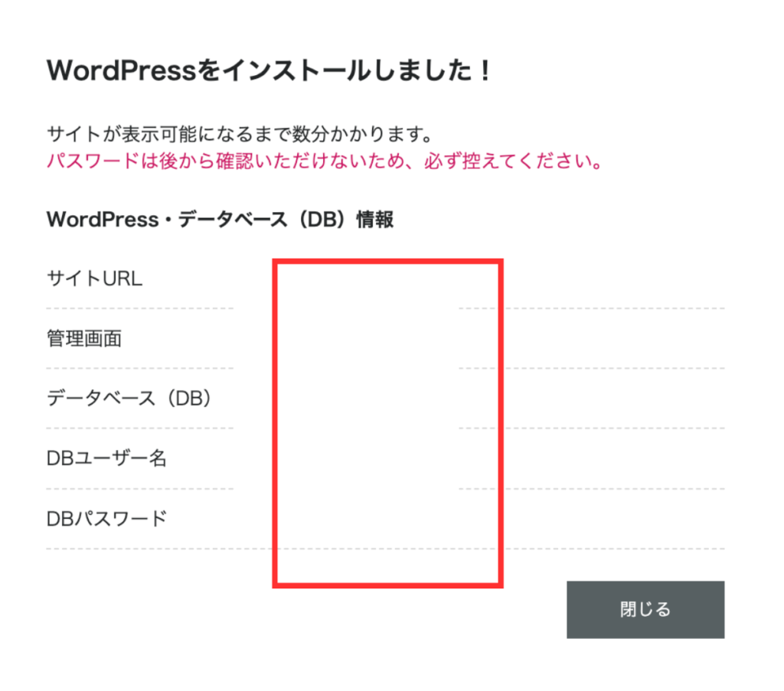Click the サイトが表示可能になるまで数分かかります message
784x691 pixels.
click(240, 134)
